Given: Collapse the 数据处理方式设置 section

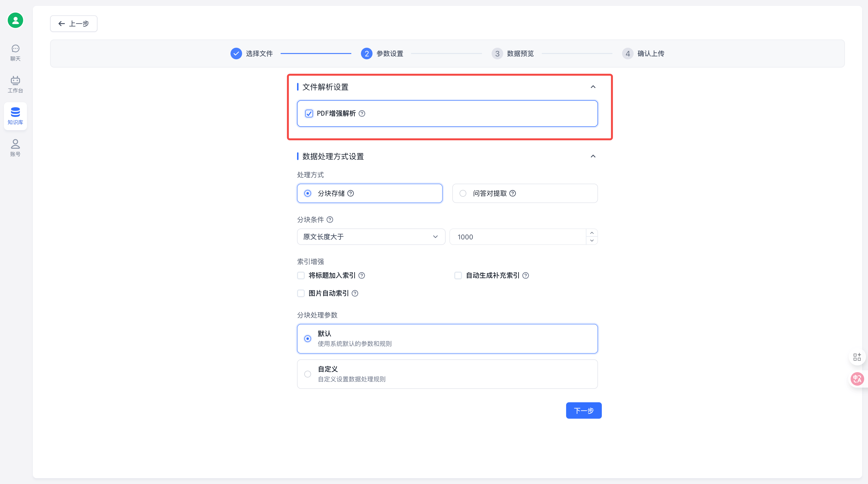Looking at the screenshot, I should pos(593,156).
